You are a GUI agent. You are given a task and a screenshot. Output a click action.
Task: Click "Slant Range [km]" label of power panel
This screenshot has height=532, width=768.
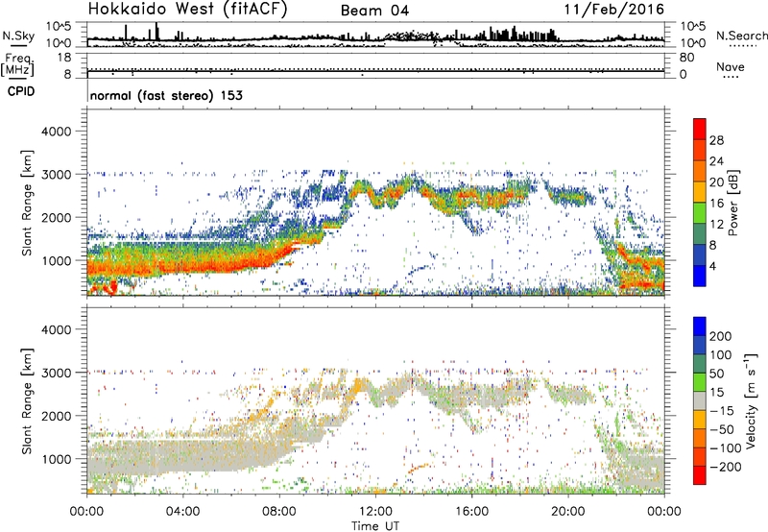(x=27, y=203)
